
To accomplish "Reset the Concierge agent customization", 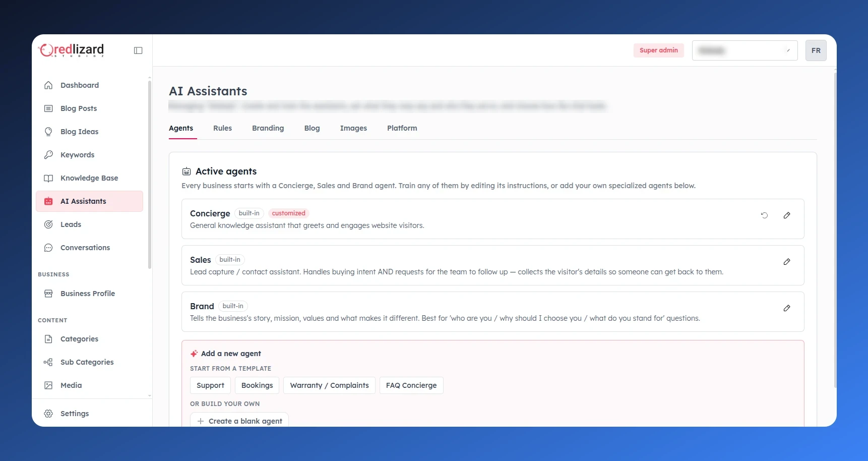I will [764, 215].
